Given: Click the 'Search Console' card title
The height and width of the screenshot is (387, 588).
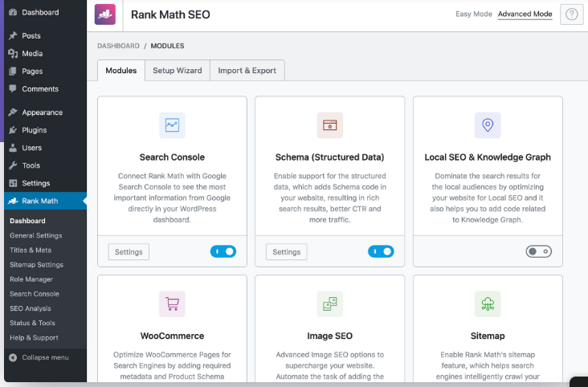Looking at the screenshot, I should tap(172, 157).
